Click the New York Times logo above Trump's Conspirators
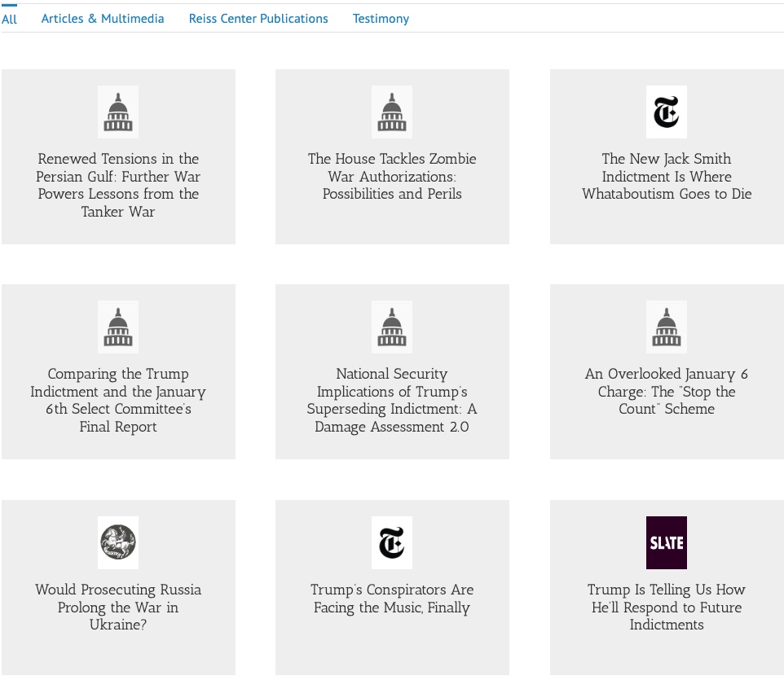Image resolution: width=784 pixels, height=680 pixels. point(392,542)
